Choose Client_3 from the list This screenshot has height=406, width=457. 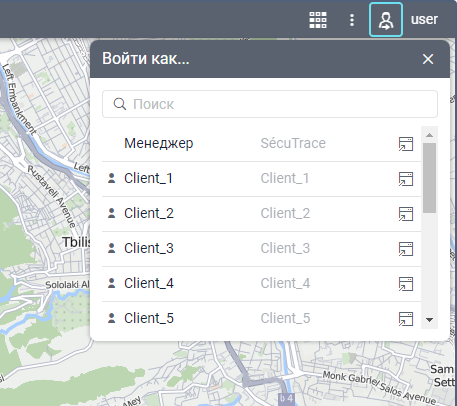(261, 249)
